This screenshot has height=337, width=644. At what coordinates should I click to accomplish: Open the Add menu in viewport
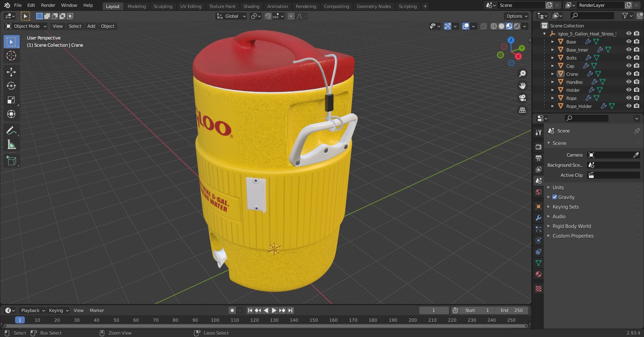(x=91, y=26)
